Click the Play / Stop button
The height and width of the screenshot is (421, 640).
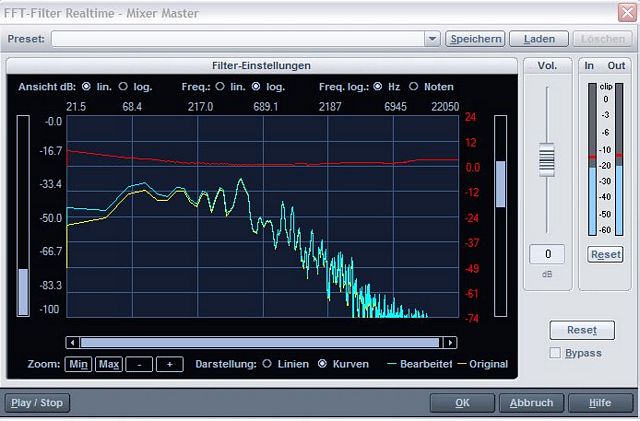(37, 403)
